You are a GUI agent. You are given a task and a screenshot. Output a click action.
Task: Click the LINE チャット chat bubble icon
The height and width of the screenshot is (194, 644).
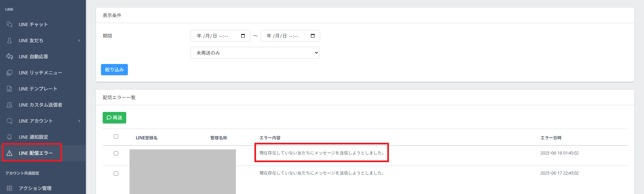(x=9, y=24)
